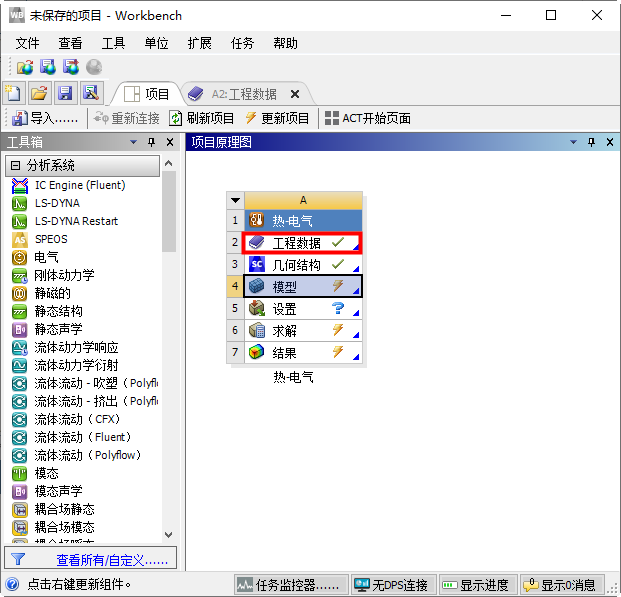621x597 pixels.
Task: Click the Open project folder icon
Action: tap(40, 93)
